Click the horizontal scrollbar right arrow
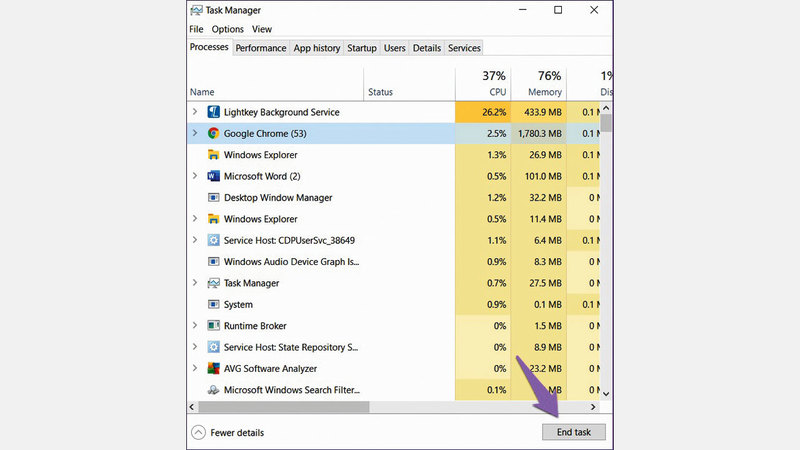800x450 pixels. click(x=593, y=407)
